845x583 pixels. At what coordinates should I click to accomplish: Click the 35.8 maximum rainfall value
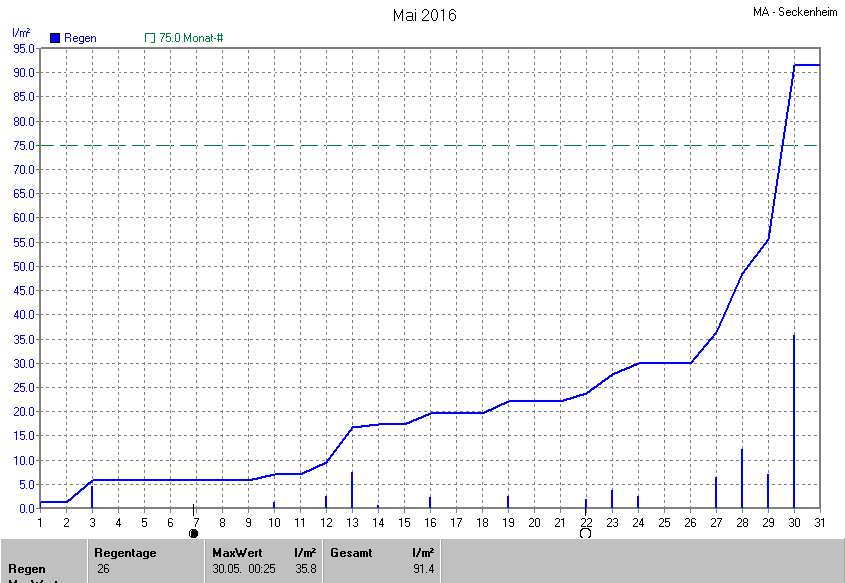point(306,569)
